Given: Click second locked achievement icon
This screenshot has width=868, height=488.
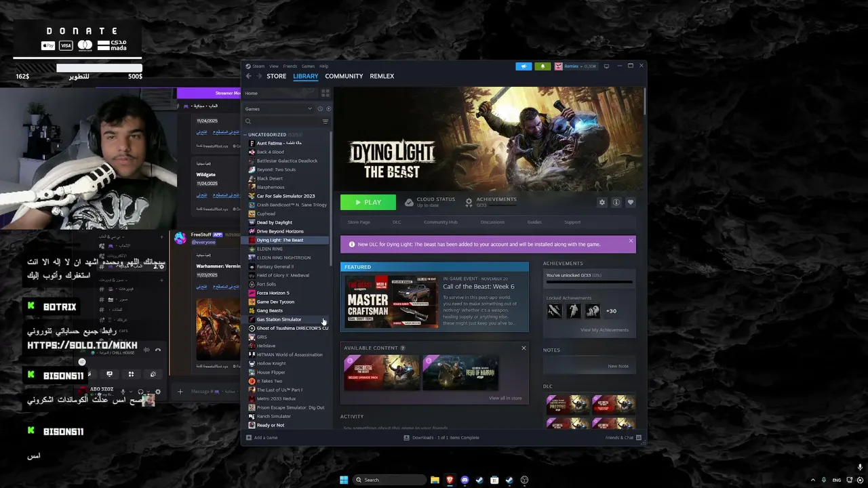Looking at the screenshot, I should click(x=574, y=310).
